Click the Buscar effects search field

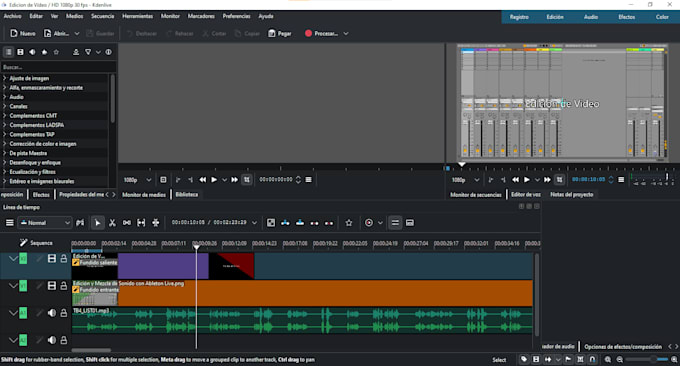coord(58,67)
